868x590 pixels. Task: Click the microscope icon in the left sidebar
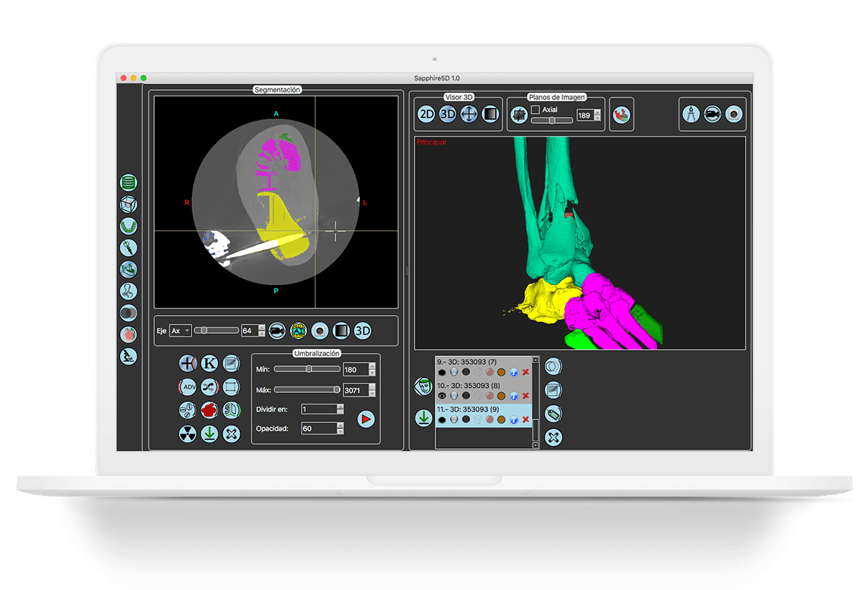click(129, 356)
